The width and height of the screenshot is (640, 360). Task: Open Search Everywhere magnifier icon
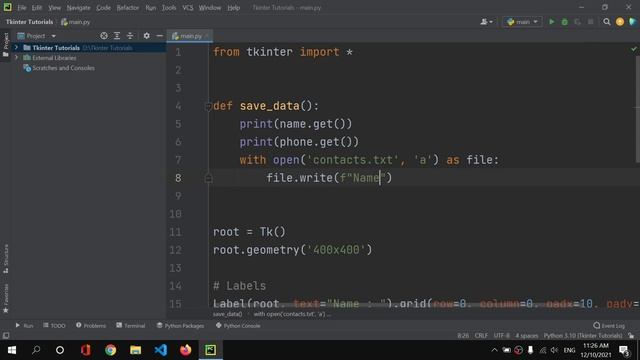(607, 22)
